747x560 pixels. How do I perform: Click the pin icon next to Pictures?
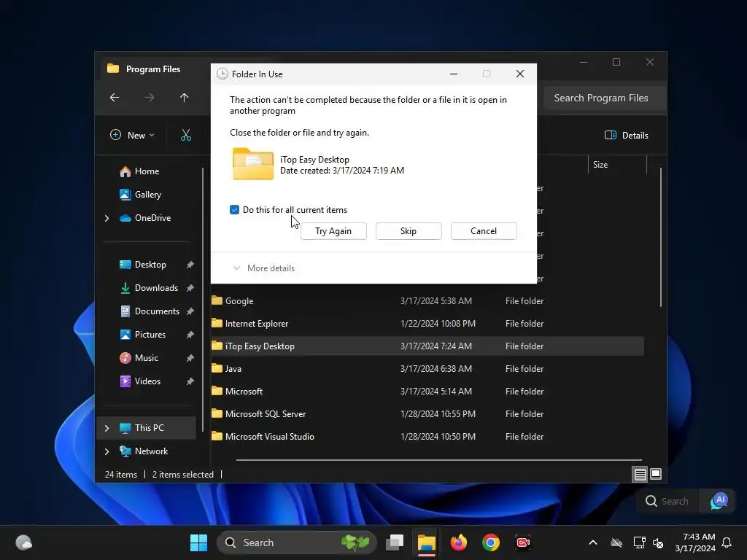click(x=190, y=335)
